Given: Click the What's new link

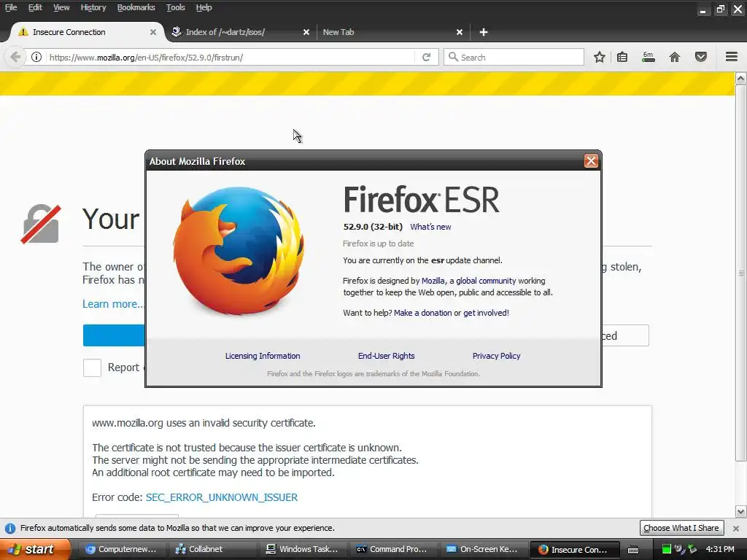Looking at the screenshot, I should coord(430,227).
